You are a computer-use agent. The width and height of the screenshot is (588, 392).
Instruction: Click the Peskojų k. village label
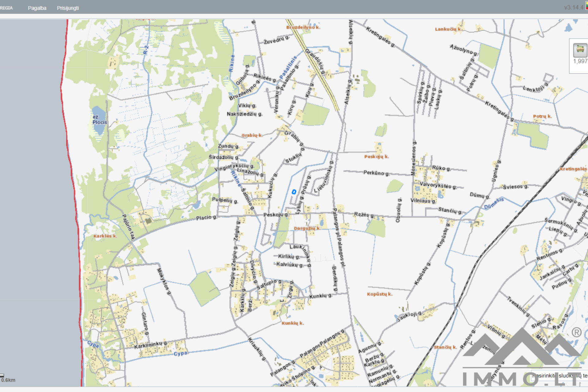pos(376,156)
